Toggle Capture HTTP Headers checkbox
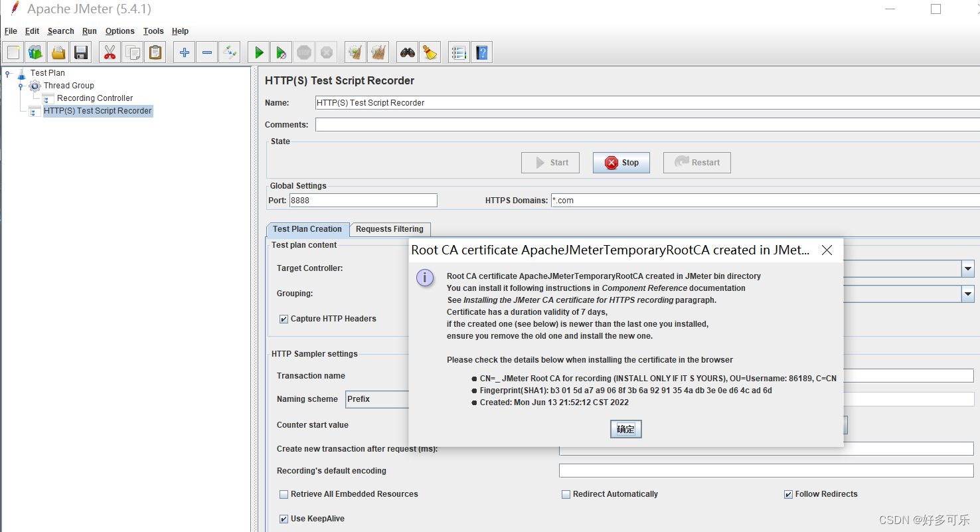Image resolution: width=980 pixels, height=532 pixels. [x=284, y=319]
